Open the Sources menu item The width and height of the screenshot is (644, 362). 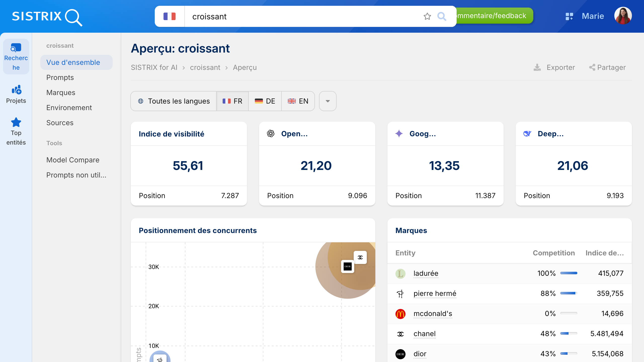[60, 123]
